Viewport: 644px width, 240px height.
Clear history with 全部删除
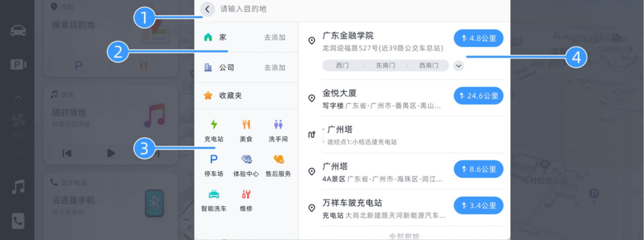[404, 236]
